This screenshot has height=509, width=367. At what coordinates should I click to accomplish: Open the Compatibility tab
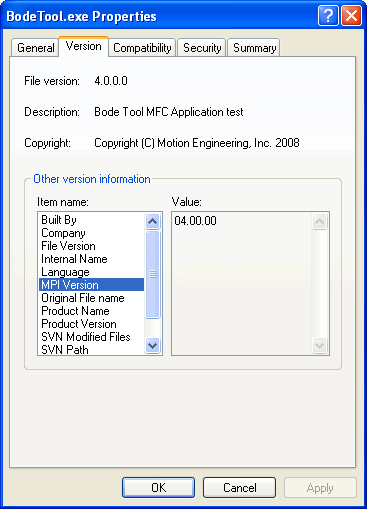coord(142,48)
